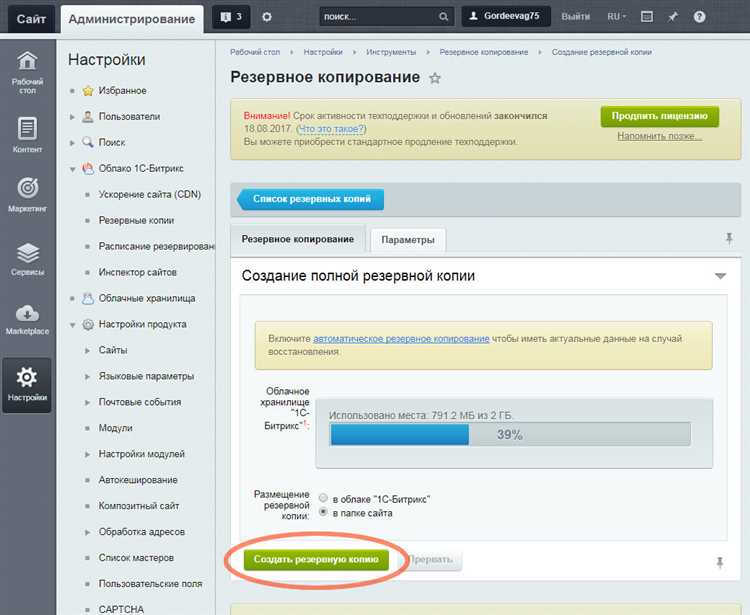Collapse the Облако 1С-Битрикс tree node

(x=72, y=169)
